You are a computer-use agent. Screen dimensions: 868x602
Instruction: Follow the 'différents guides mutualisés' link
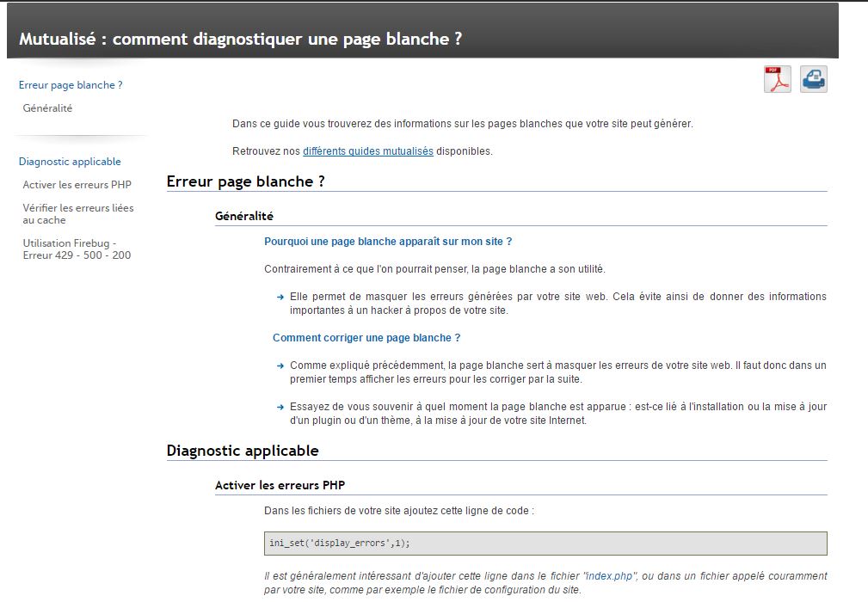pyautogui.click(x=368, y=151)
